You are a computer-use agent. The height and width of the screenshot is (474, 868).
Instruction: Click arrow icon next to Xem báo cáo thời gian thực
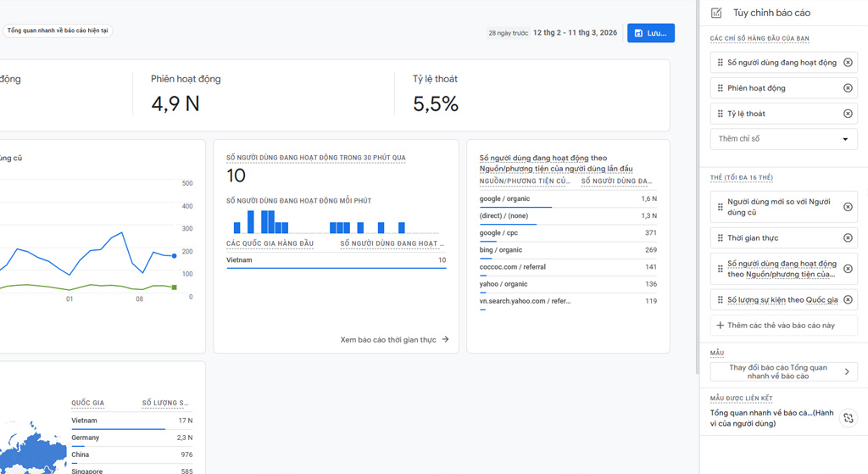(x=445, y=339)
